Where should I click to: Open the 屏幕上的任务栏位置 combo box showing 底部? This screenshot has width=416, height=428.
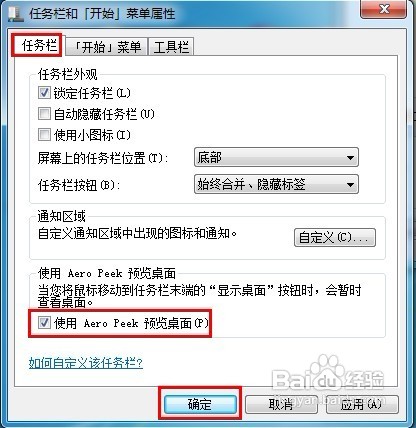pos(276,157)
